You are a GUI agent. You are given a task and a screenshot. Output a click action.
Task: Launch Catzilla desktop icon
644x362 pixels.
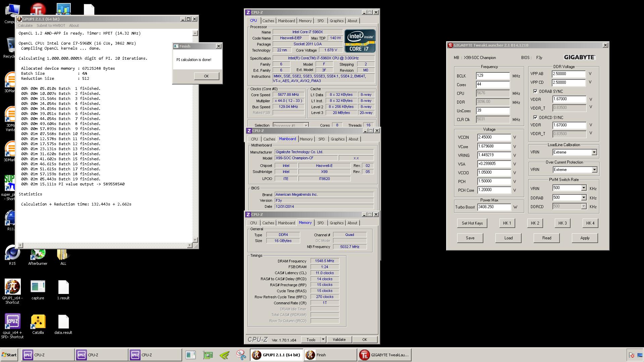pos(38,324)
